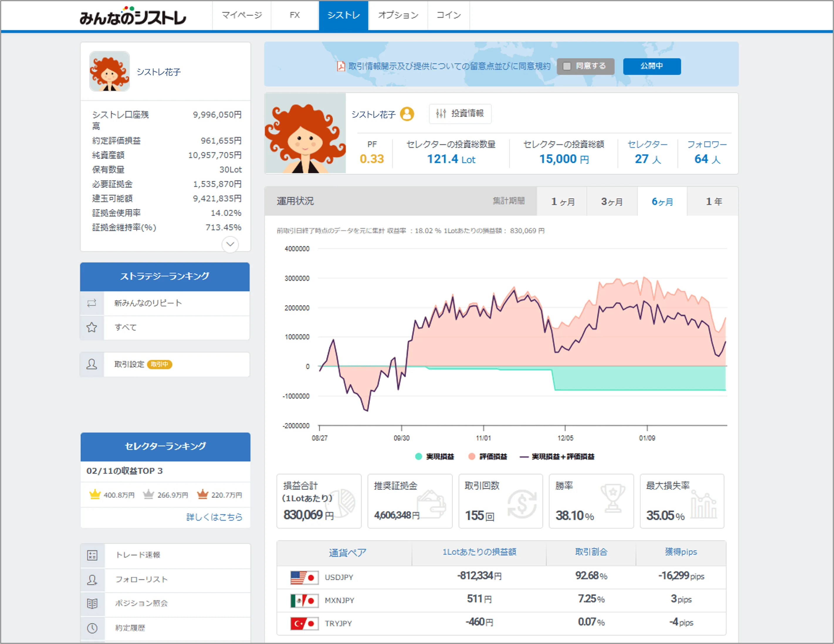Check the 同意する checkbox

point(567,67)
